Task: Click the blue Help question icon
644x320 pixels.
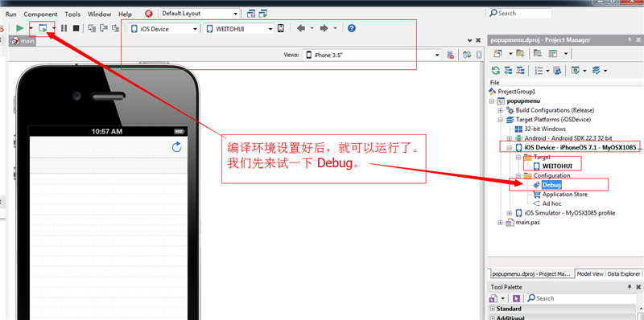Action: [352, 28]
